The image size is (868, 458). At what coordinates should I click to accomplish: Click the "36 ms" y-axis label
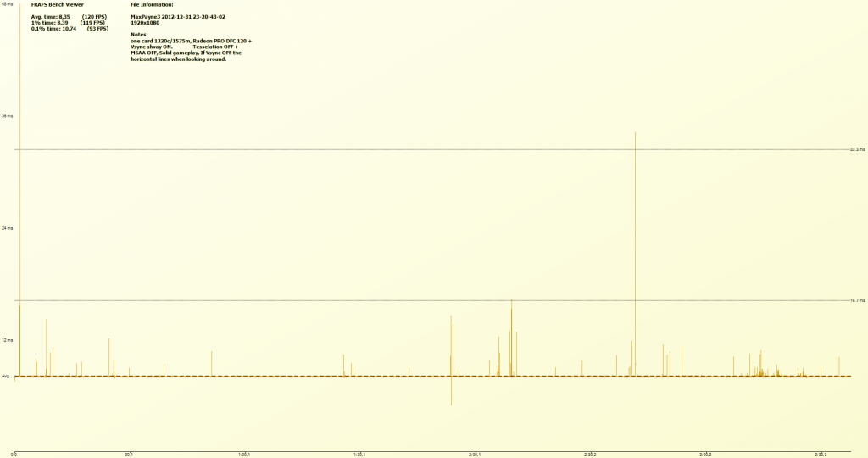[7, 116]
